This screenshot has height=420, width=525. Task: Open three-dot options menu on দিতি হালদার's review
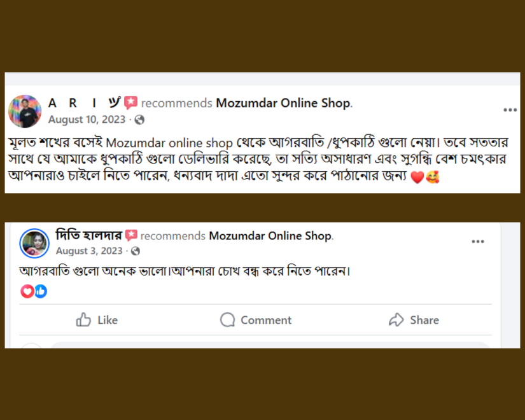(478, 242)
